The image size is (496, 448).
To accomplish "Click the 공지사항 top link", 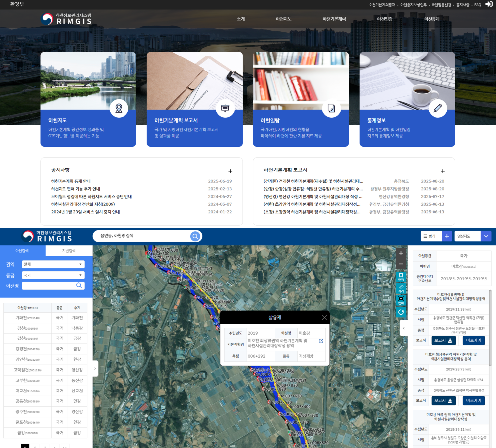I will click(462, 5).
